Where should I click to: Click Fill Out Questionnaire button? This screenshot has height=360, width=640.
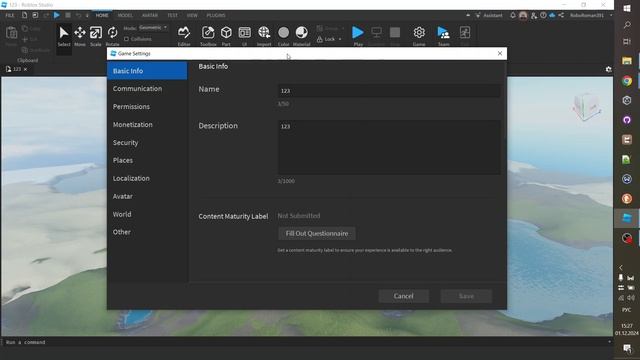click(x=317, y=233)
